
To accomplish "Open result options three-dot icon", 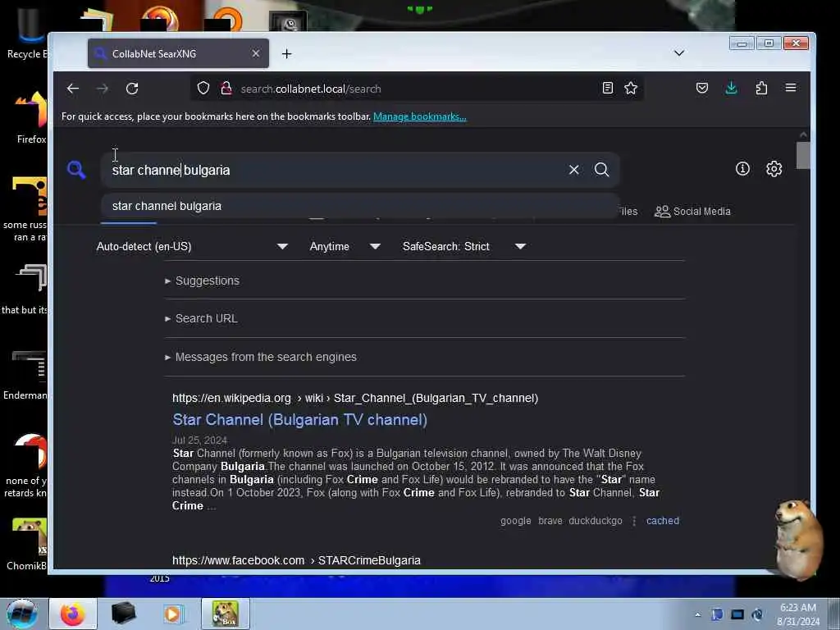I will (634, 521).
